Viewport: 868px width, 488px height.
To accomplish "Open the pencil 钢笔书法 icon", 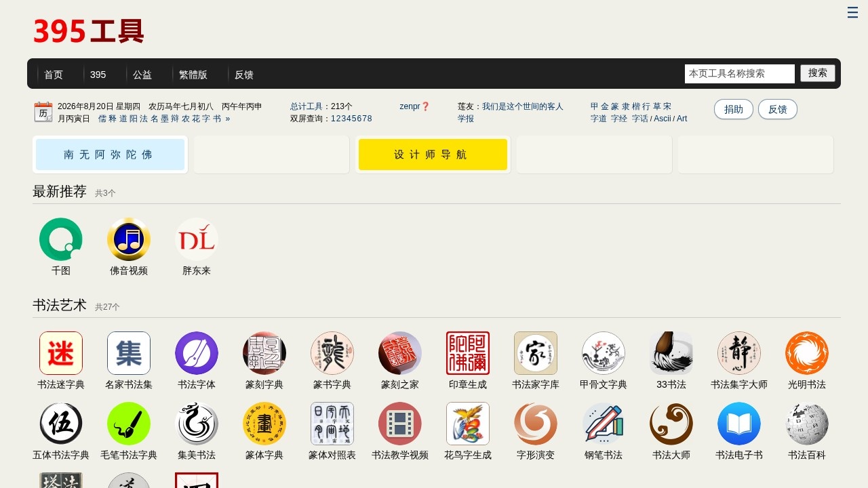I will tap(604, 424).
